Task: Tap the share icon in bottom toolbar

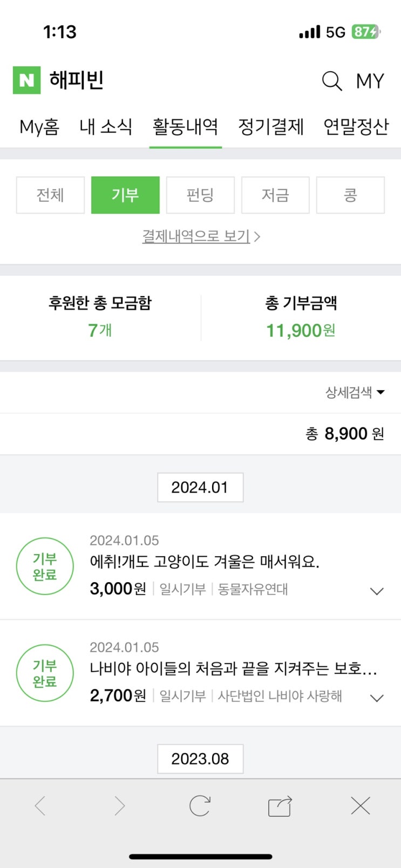Action: pos(280,807)
